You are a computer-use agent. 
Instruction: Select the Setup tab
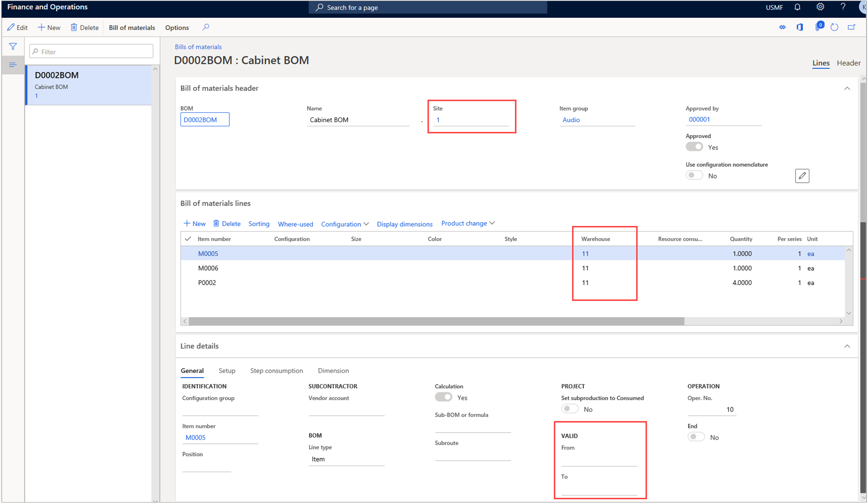(x=227, y=371)
